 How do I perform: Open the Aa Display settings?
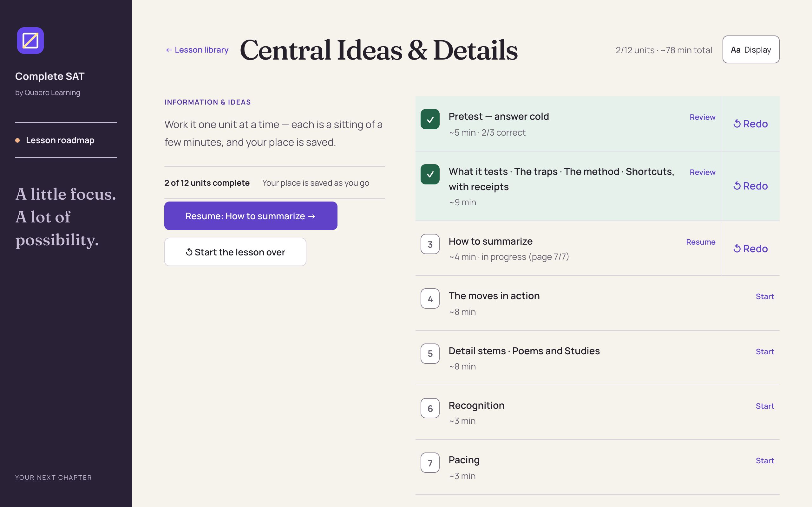pos(750,50)
